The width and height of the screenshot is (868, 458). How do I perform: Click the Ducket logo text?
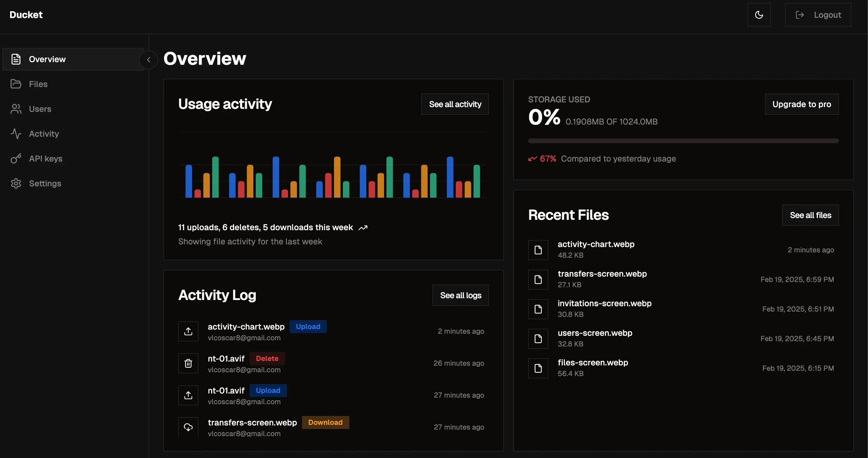coord(26,15)
